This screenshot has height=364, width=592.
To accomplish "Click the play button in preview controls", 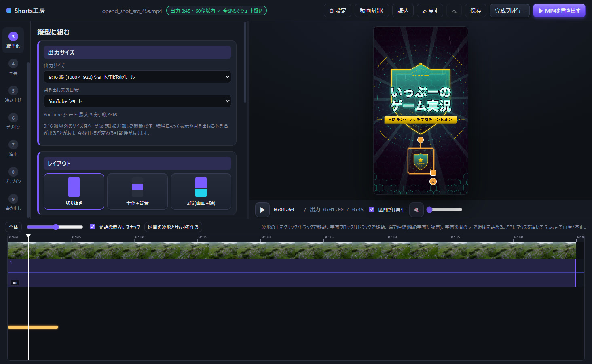I will [x=262, y=210].
